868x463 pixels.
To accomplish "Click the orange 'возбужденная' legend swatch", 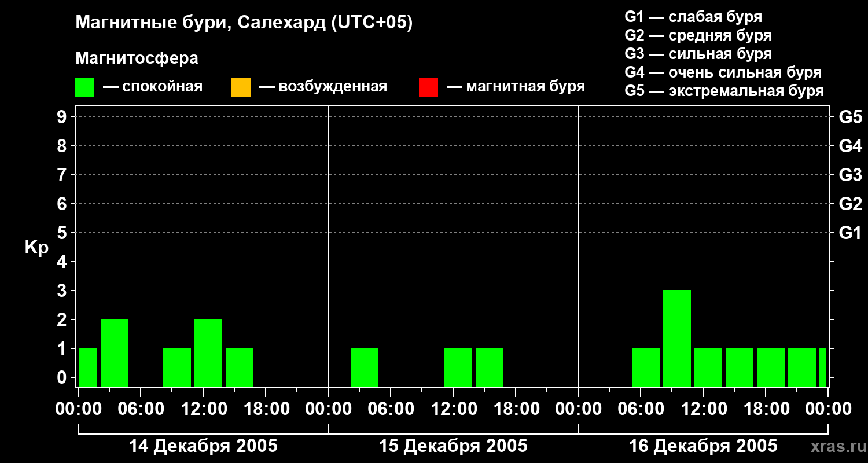I will 241,87.
